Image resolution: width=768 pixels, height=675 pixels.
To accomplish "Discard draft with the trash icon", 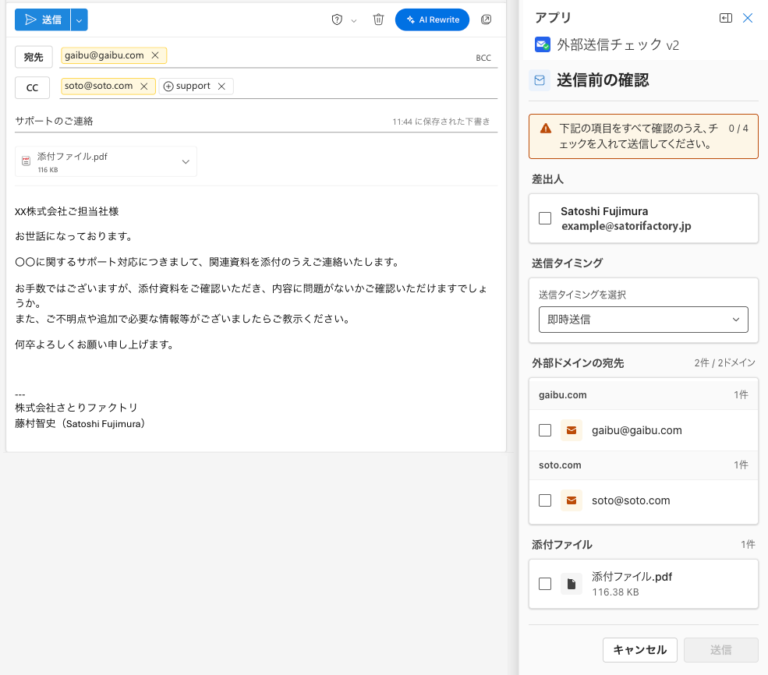I will (x=378, y=20).
